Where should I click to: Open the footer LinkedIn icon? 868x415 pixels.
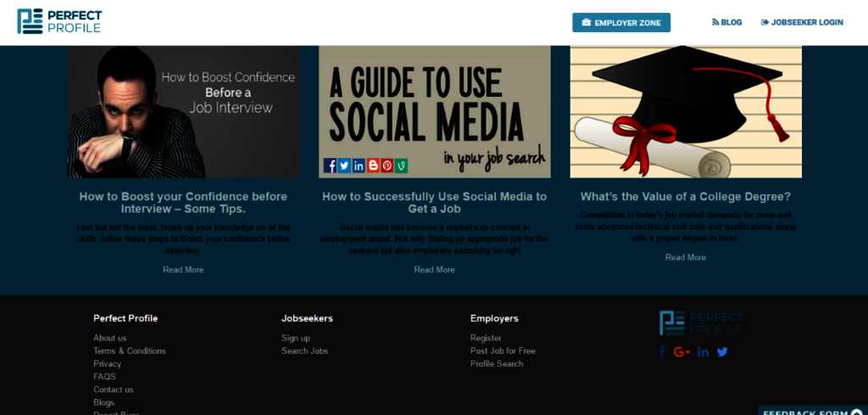703,352
